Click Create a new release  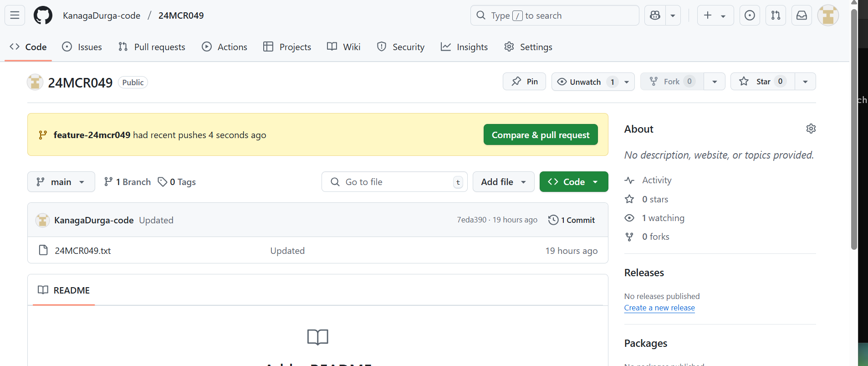point(659,308)
